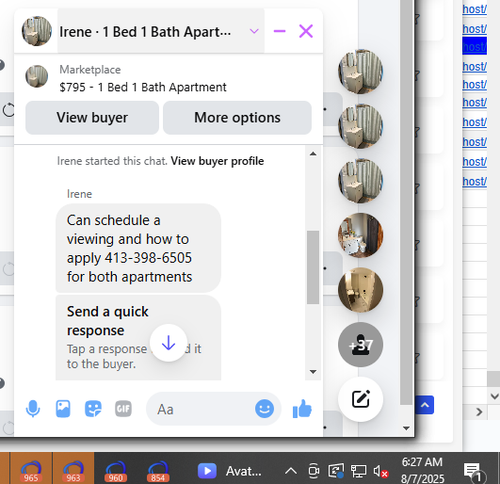Open More options for the listing
The width and height of the screenshot is (500, 484).
(x=237, y=118)
